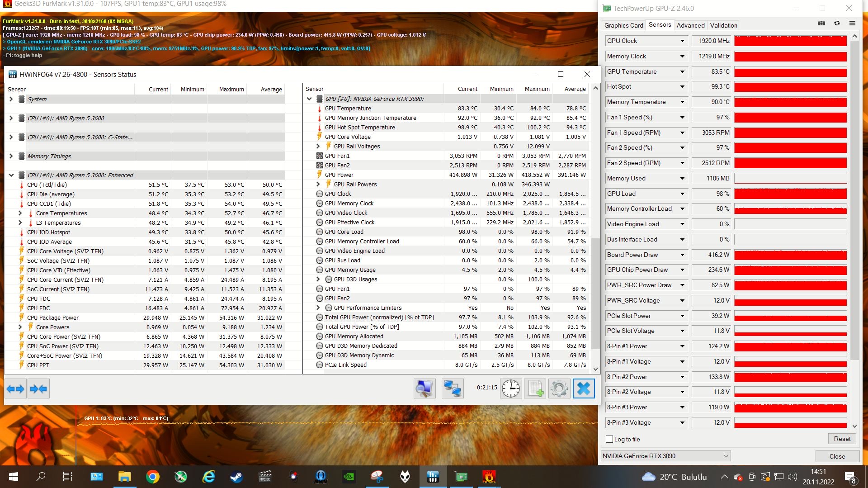Expand the GPU Rail Voltages row

(x=318, y=146)
